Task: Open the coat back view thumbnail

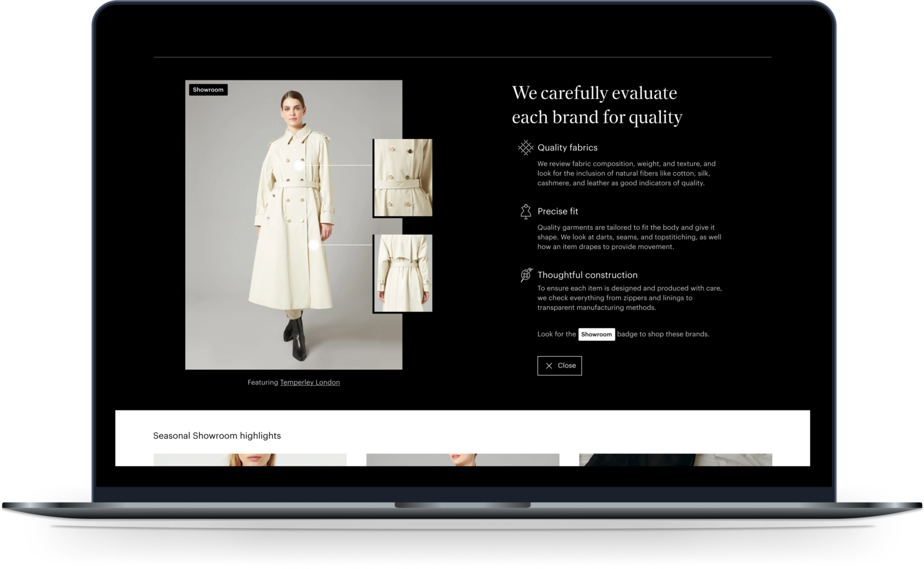Action: (x=403, y=273)
